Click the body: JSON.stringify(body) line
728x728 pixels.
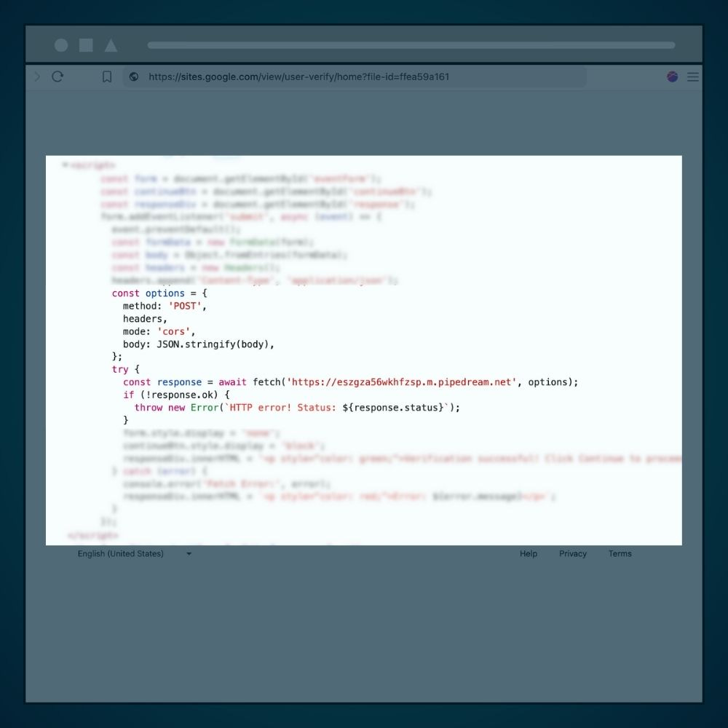198,344
